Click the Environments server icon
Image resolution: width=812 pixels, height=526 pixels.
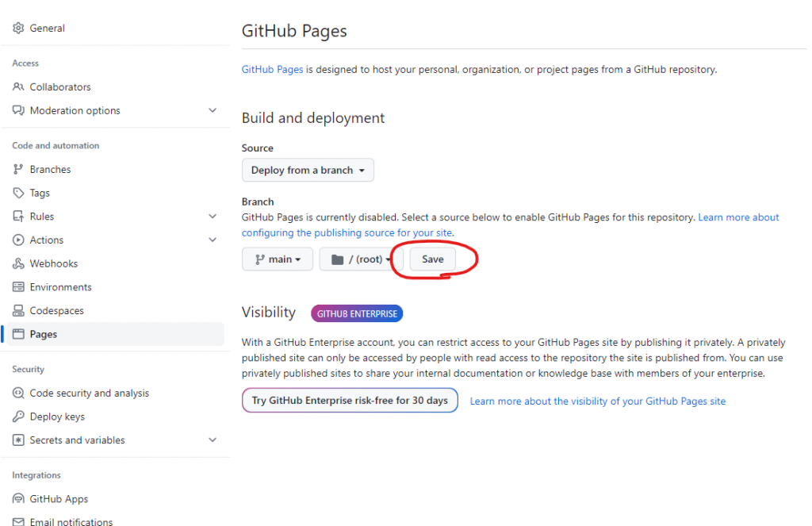coord(18,287)
